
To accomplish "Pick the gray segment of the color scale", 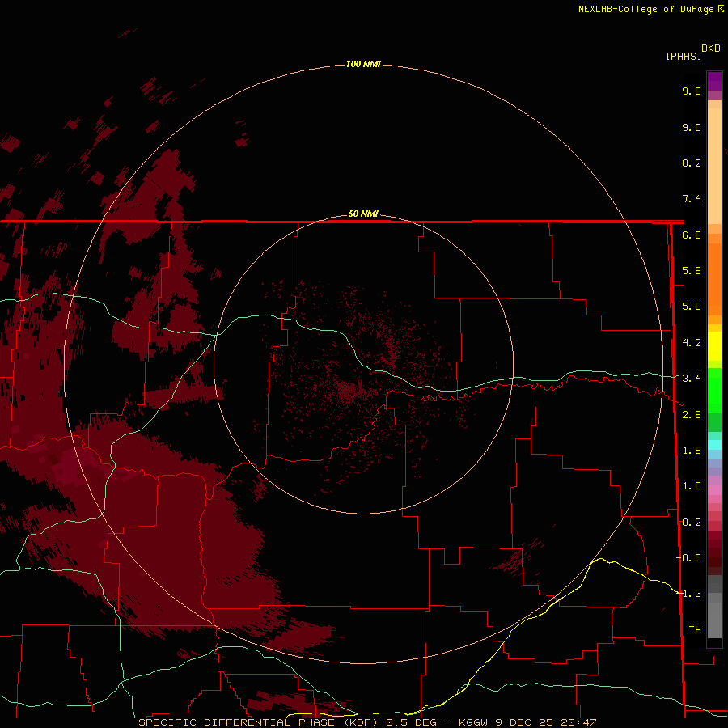I will (714, 608).
